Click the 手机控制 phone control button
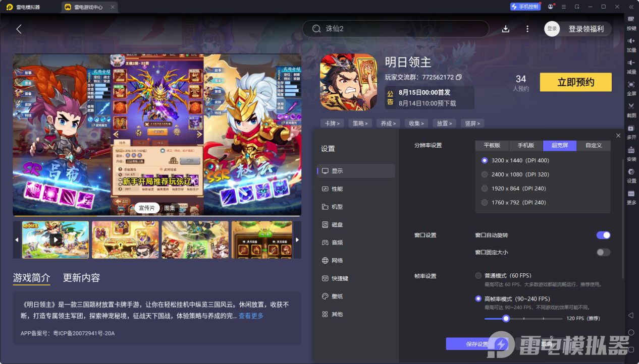The image size is (639, 364). click(525, 7)
